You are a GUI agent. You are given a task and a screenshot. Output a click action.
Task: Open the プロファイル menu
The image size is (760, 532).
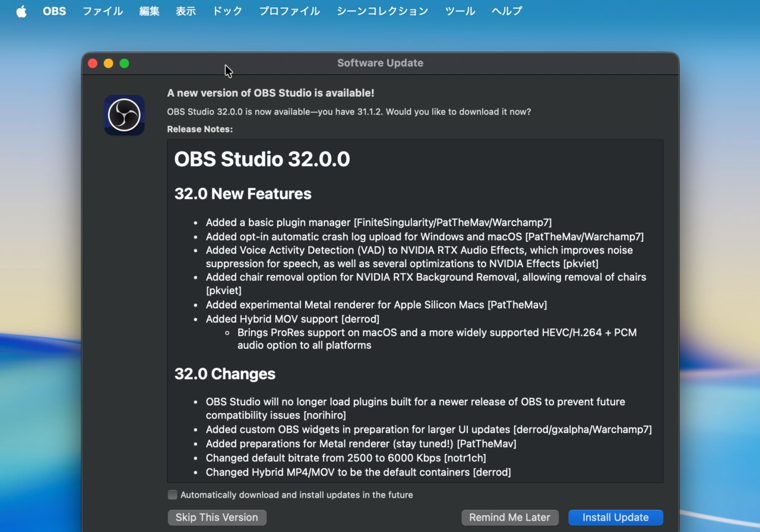click(289, 11)
